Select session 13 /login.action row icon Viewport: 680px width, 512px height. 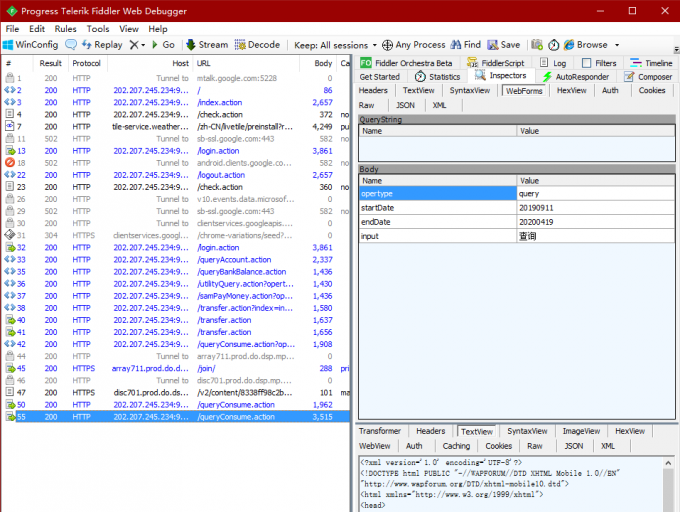click(10, 151)
